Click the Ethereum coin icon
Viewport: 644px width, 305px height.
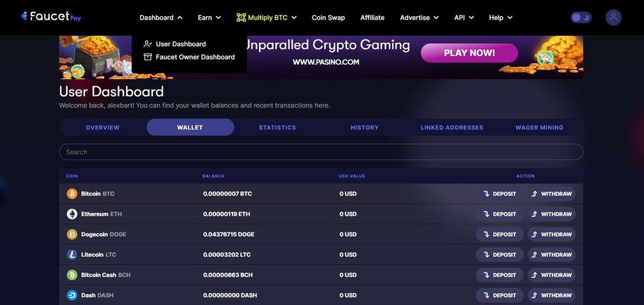(72, 214)
